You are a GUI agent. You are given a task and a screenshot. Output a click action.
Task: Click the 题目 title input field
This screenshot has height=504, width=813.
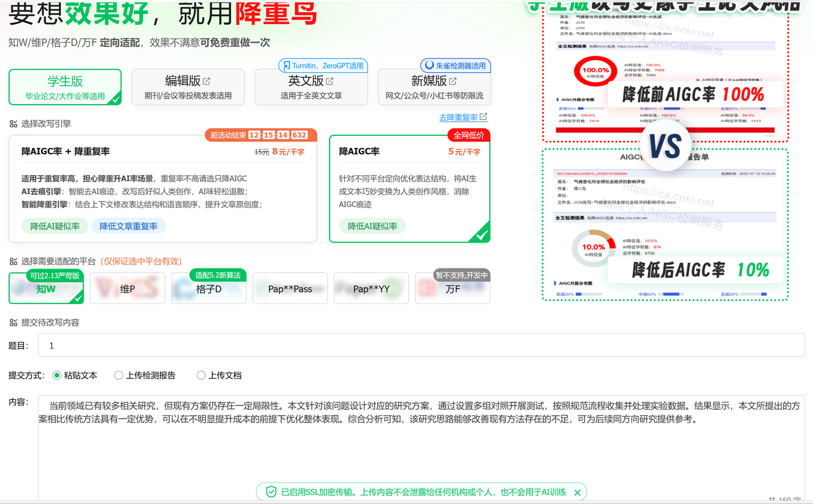click(421, 346)
